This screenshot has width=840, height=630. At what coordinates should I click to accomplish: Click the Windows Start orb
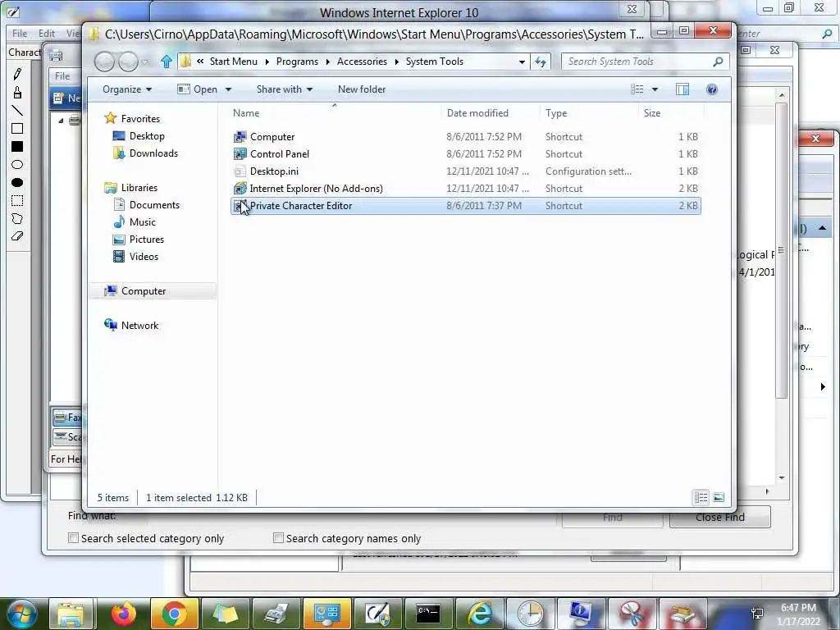click(21, 614)
